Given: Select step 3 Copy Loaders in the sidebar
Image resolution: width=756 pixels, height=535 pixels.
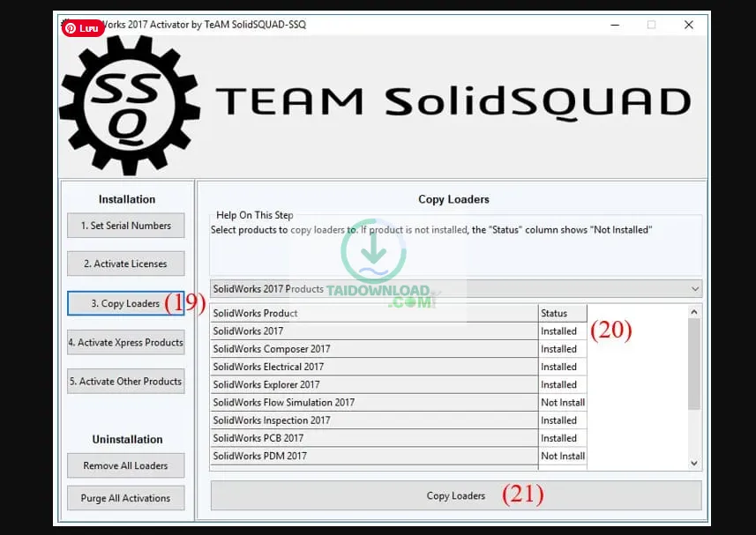Looking at the screenshot, I should pos(125,303).
